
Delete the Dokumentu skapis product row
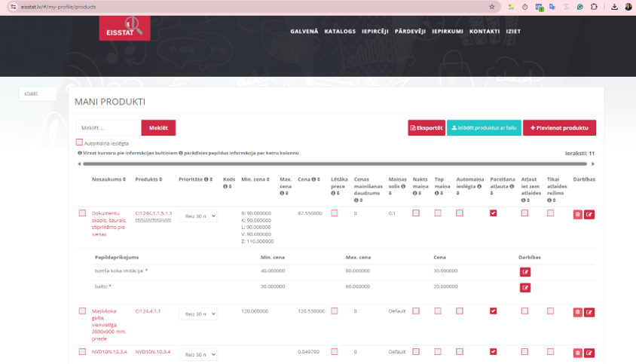[x=577, y=215]
